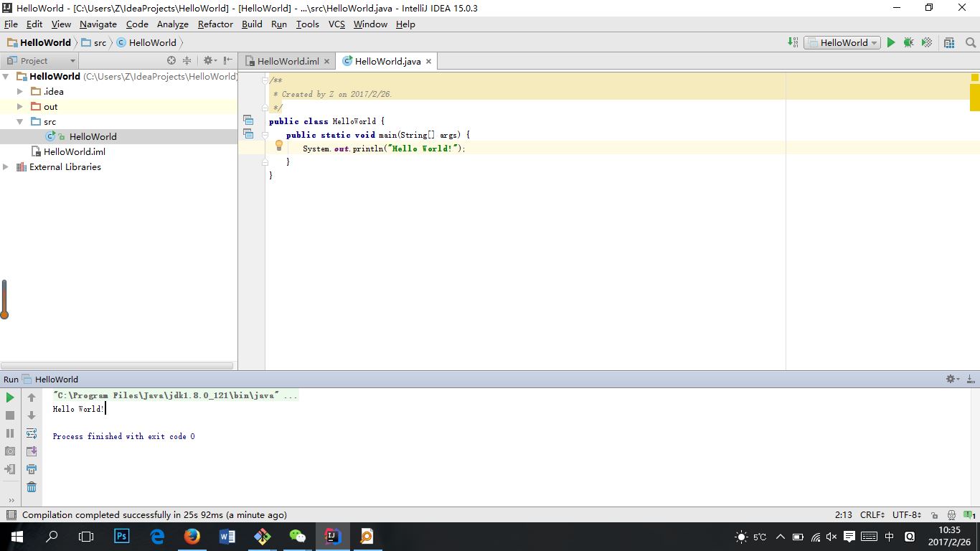
Task: Show hidden system tray icons
Action: (780, 537)
